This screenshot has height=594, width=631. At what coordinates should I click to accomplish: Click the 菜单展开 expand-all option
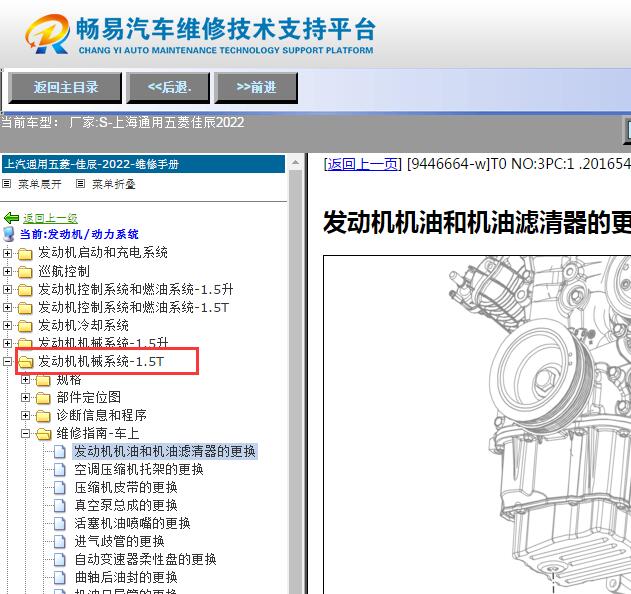(x=39, y=184)
